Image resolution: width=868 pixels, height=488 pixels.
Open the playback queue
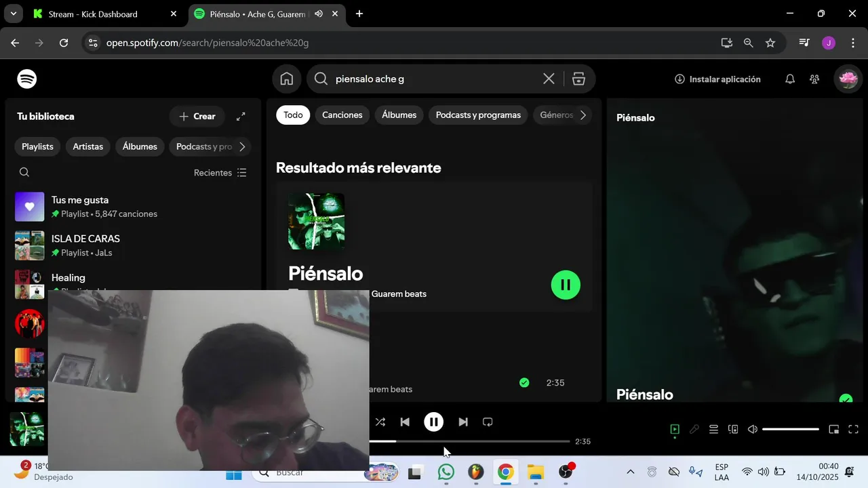(x=713, y=429)
